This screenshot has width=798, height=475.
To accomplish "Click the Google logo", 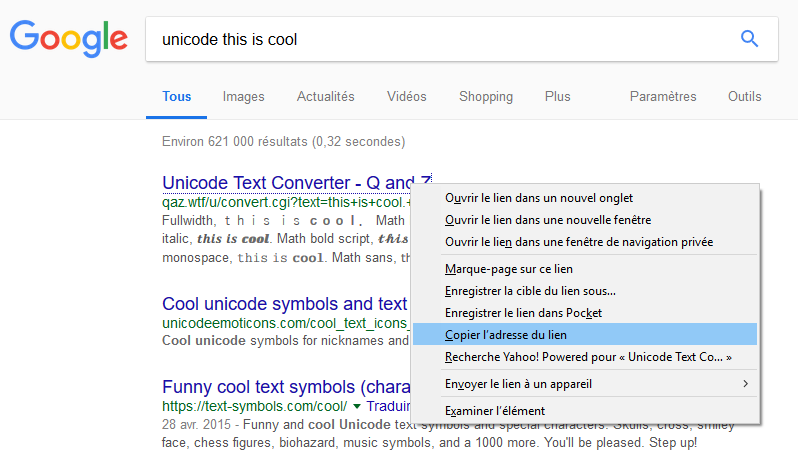I will pos(69,39).
